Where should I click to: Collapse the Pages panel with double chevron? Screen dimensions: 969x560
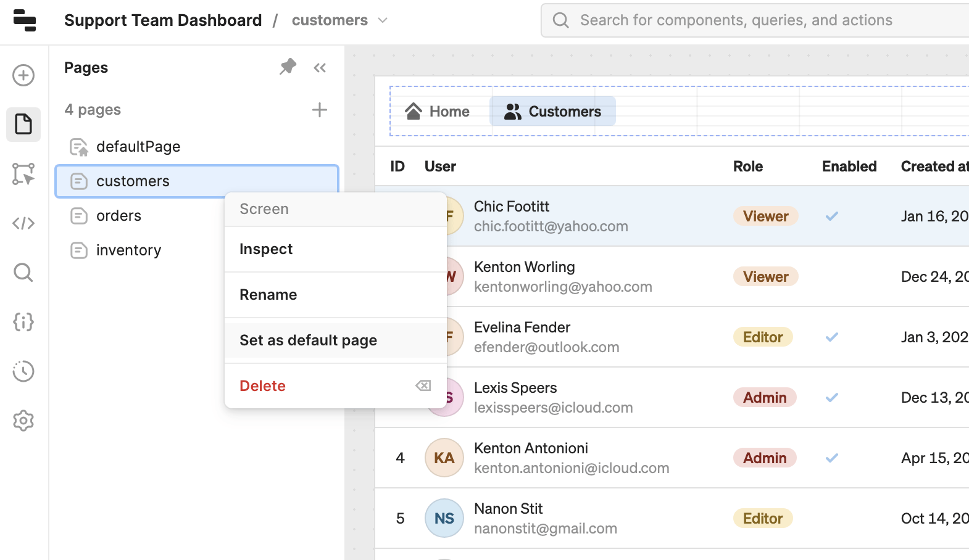320,68
